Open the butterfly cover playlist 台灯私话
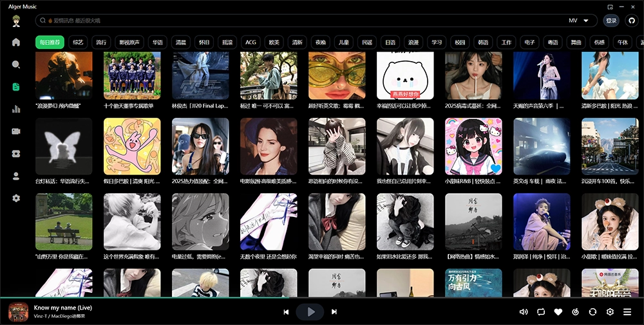Viewport: 644px width, 325px height. click(x=64, y=147)
